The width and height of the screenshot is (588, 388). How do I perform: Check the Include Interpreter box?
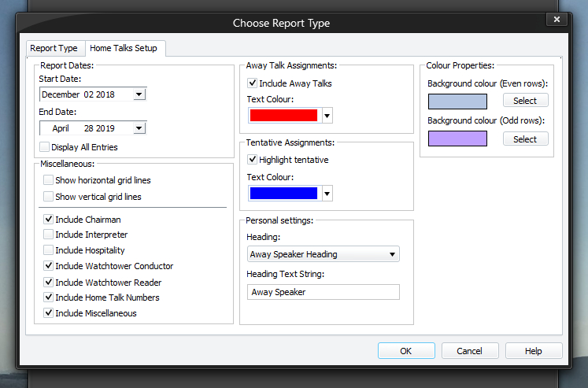[49, 235]
